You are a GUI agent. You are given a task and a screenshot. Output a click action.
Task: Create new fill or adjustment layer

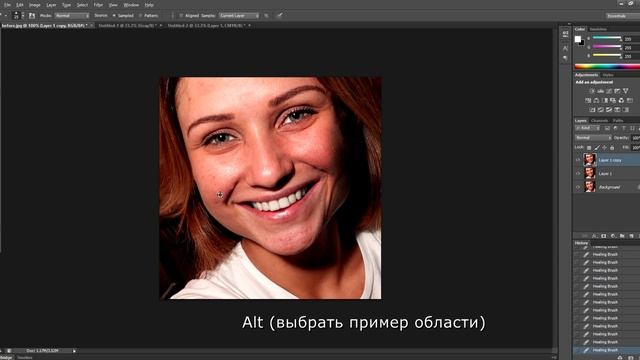pos(613,236)
